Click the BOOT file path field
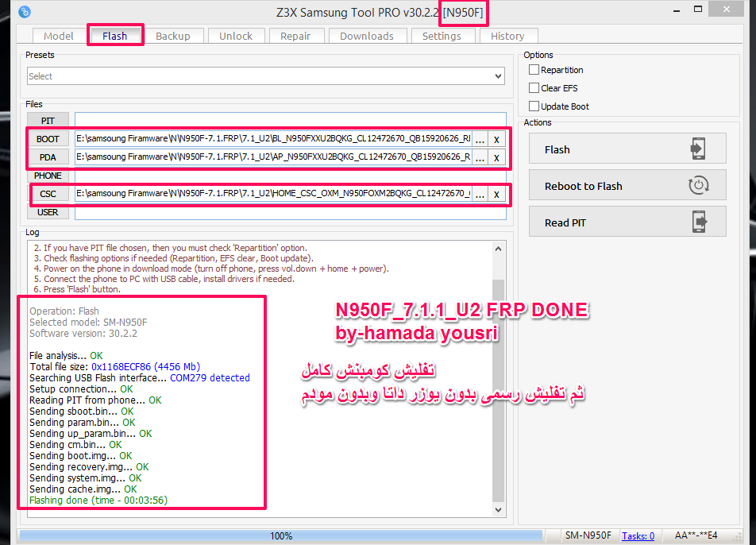 coord(273,139)
